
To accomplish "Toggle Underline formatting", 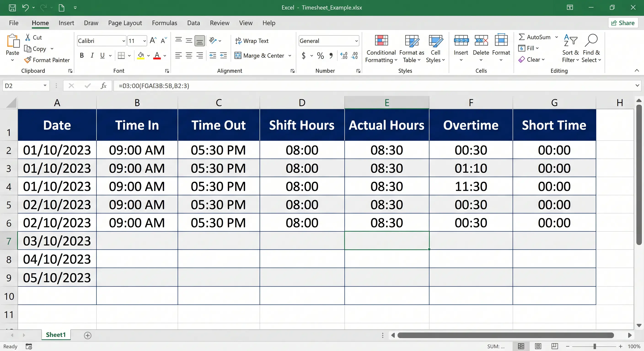I will point(102,56).
